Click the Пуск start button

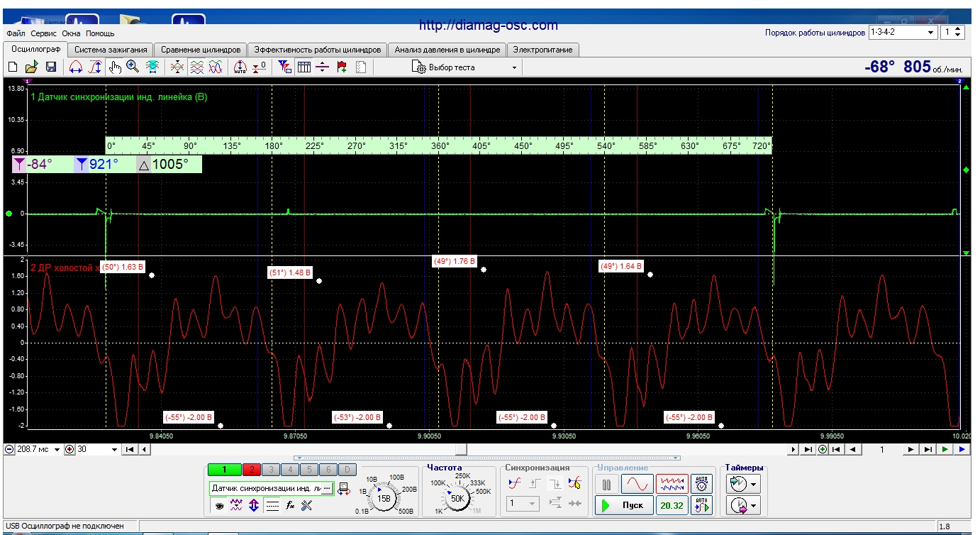(624, 505)
